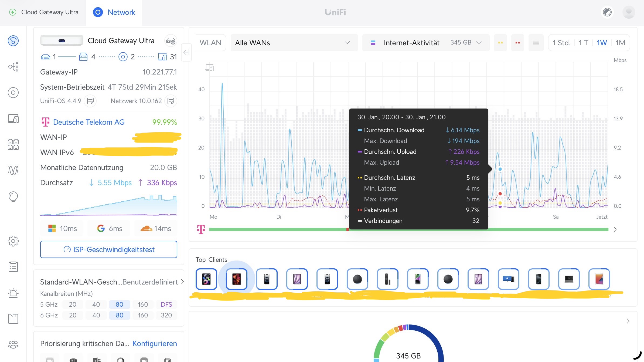Open the UniFi-OS 4.4.9 release notes icon

(x=90, y=101)
